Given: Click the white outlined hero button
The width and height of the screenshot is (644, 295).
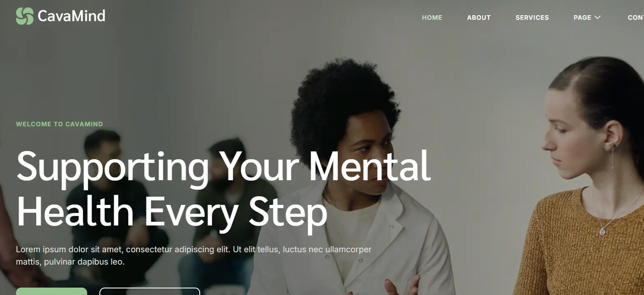Looking at the screenshot, I should point(150,291).
